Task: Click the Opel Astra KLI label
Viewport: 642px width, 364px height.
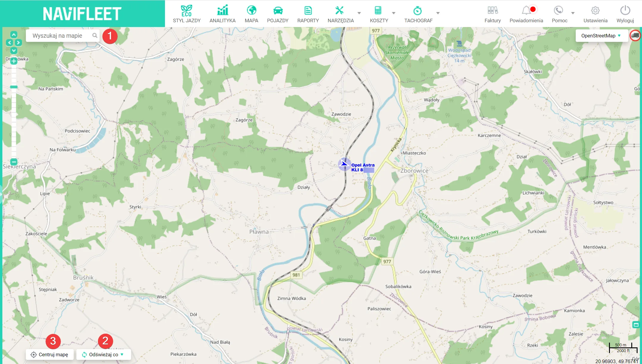Action: [363, 167]
